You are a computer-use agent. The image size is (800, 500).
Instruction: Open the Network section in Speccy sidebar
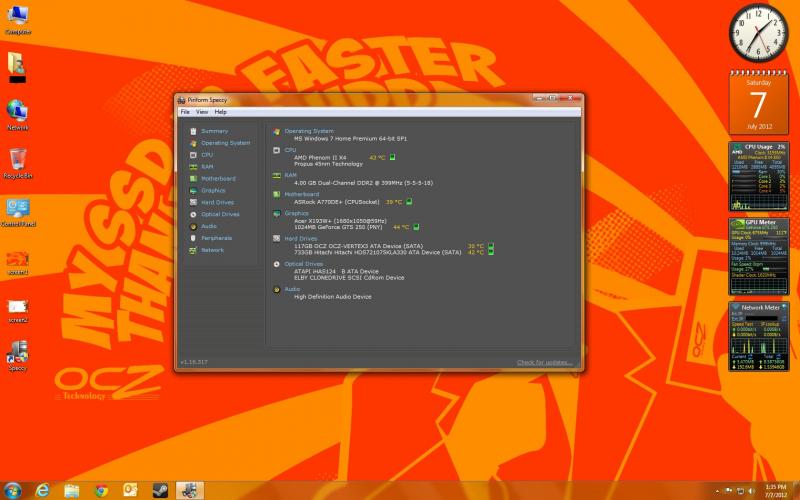coord(212,250)
